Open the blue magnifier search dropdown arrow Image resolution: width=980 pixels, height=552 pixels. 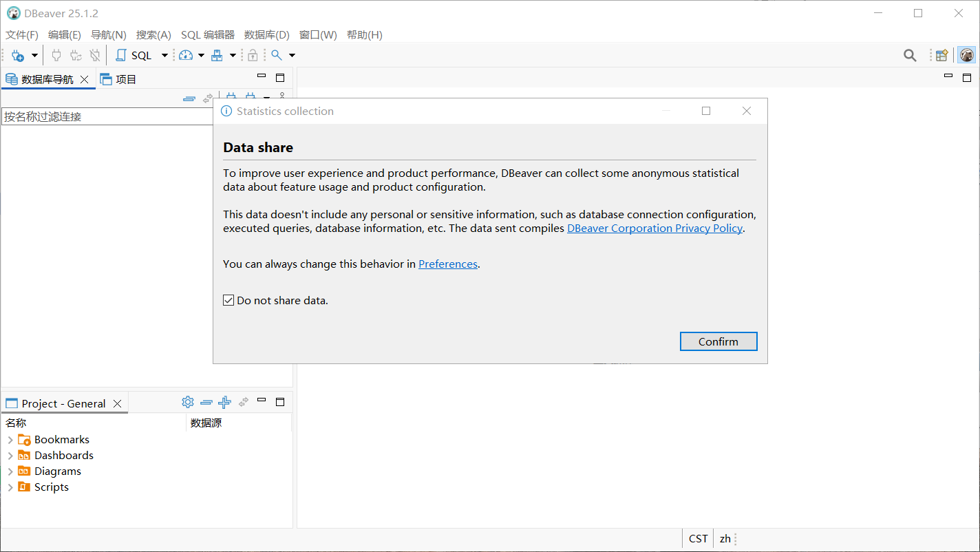[292, 55]
